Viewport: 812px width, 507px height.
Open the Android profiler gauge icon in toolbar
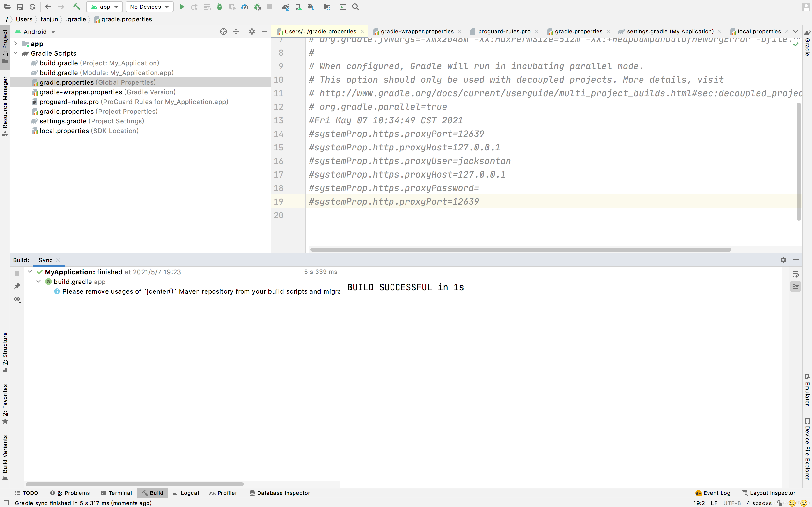245,7
